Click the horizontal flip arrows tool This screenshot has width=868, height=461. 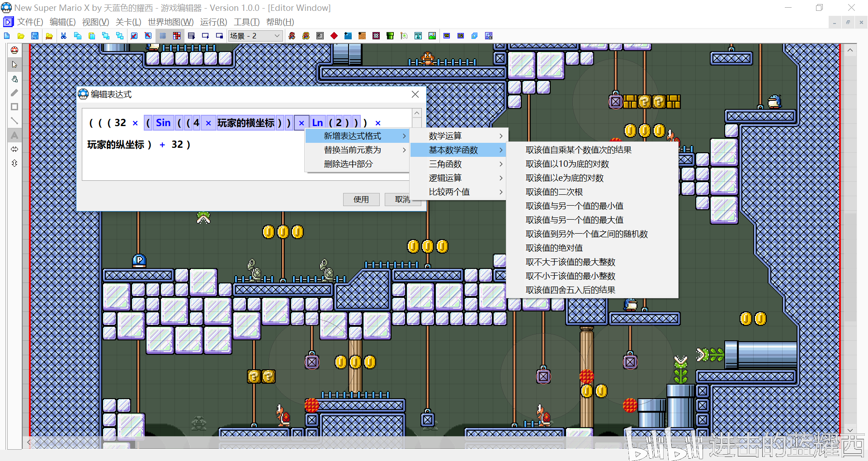[x=14, y=149]
